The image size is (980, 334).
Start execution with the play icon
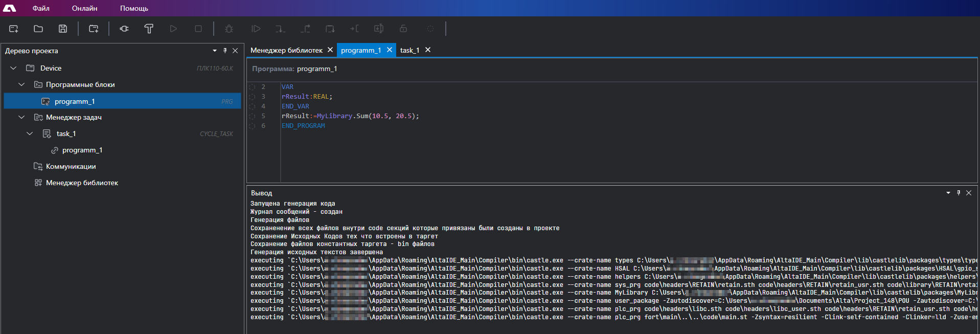click(x=173, y=29)
